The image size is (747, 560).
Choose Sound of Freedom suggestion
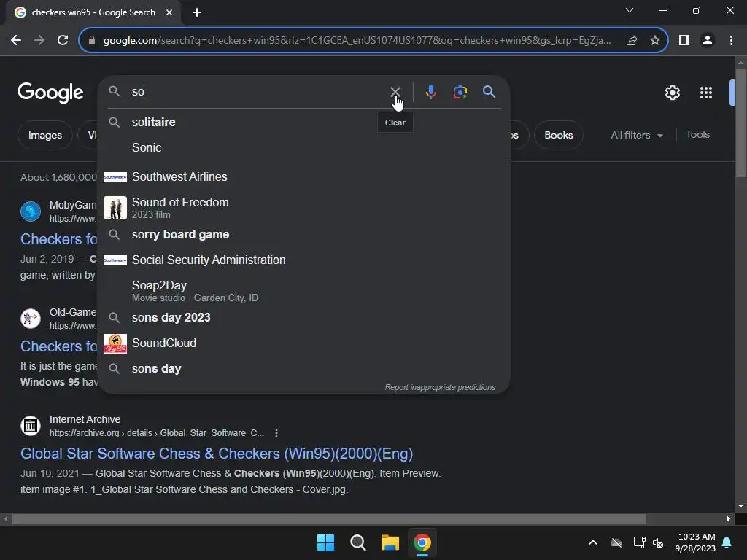click(303, 208)
